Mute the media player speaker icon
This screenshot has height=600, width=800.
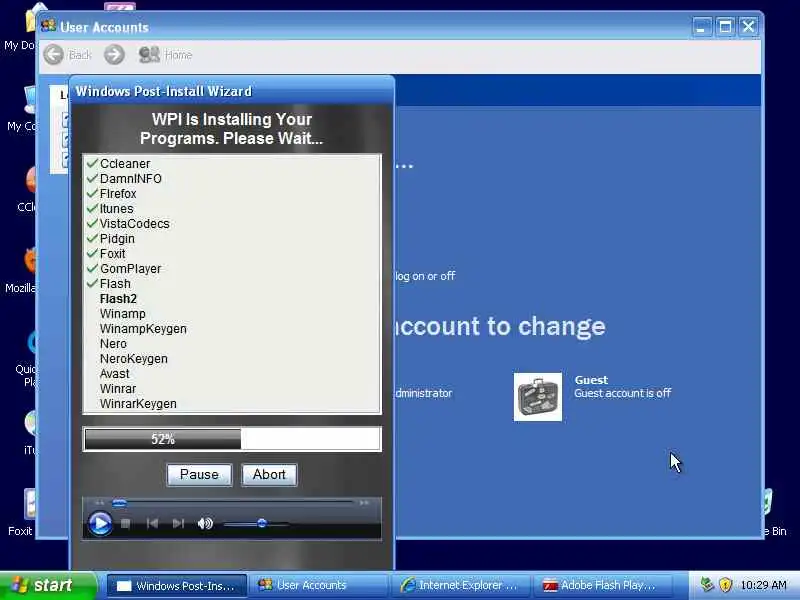(205, 523)
